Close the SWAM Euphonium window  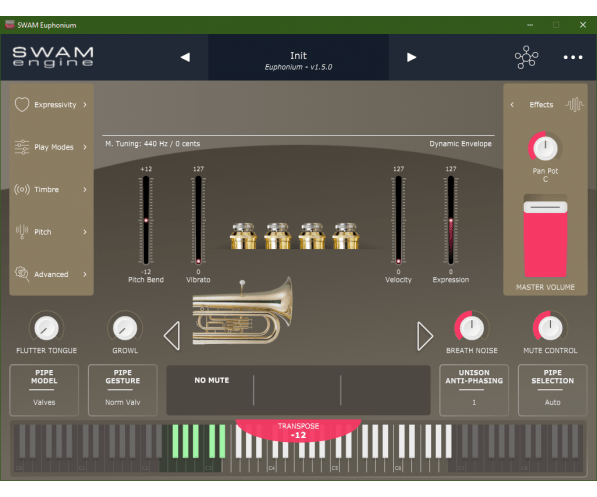(583, 25)
